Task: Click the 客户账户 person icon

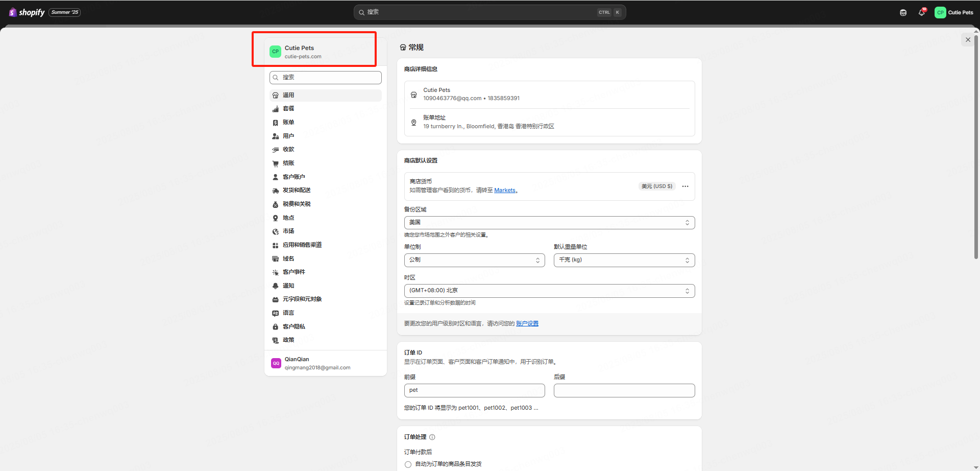Action: (x=276, y=177)
